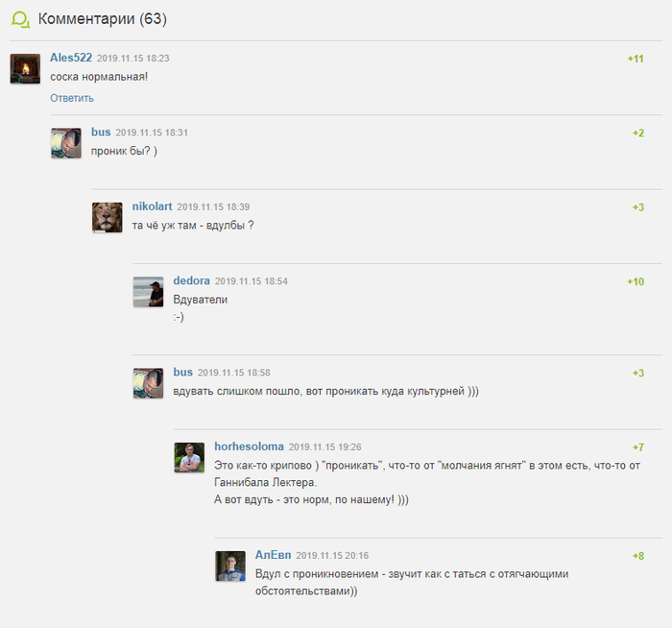Open dedora's beach avatar picture
The height and width of the screenshot is (628, 672).
click(x=148, y=292)
